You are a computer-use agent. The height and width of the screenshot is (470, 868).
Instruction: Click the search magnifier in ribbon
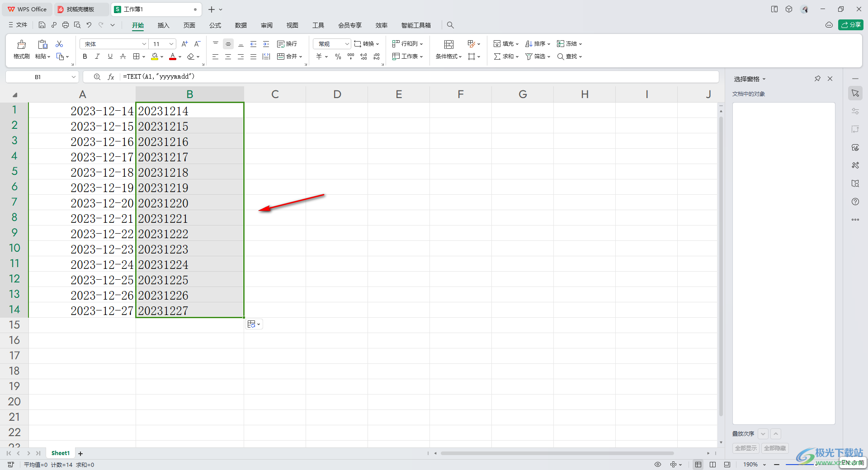tap(450, 25)
